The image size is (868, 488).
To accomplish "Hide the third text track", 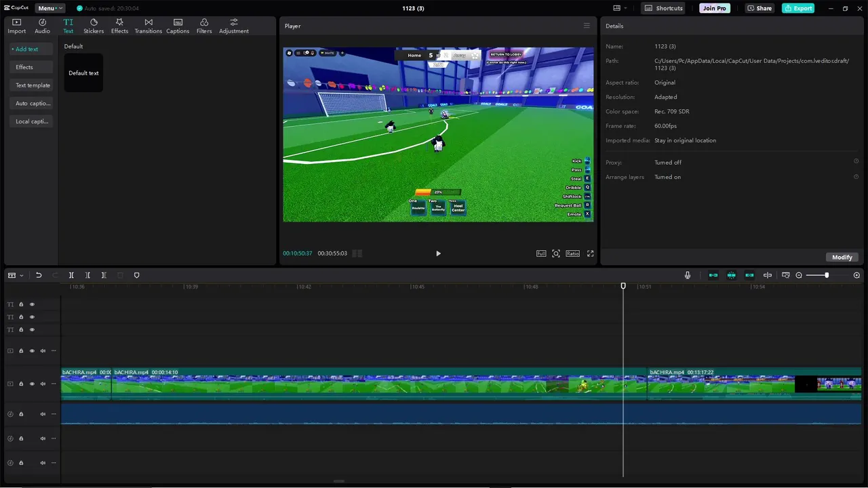I will tap(32, 329).
